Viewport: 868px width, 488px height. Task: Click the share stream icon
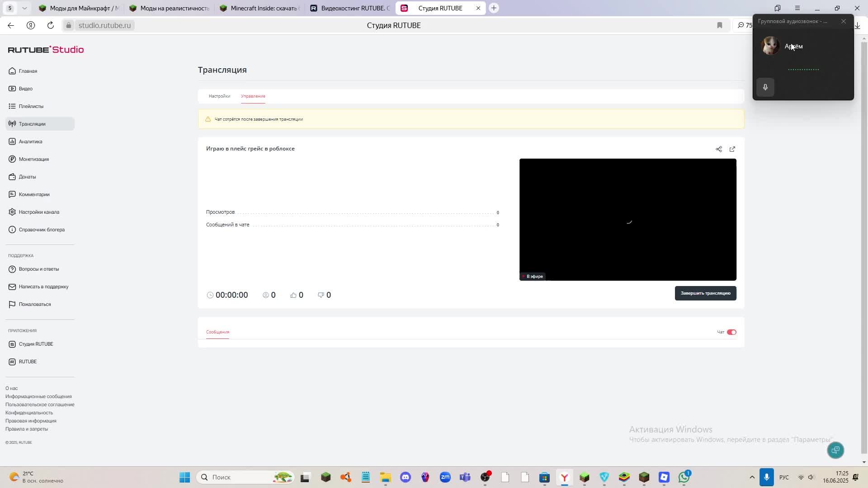(x=719, y=149)
